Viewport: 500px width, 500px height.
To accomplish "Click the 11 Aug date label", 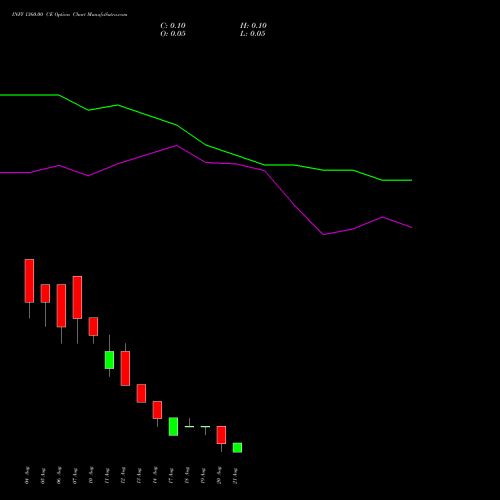I will coord(107,475).
